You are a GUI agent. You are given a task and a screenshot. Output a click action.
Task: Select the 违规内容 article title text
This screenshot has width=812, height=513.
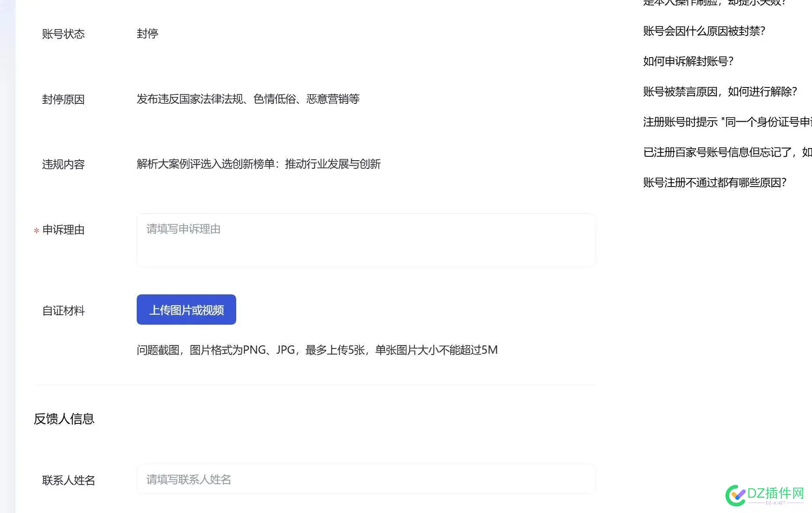pos(259,164)
